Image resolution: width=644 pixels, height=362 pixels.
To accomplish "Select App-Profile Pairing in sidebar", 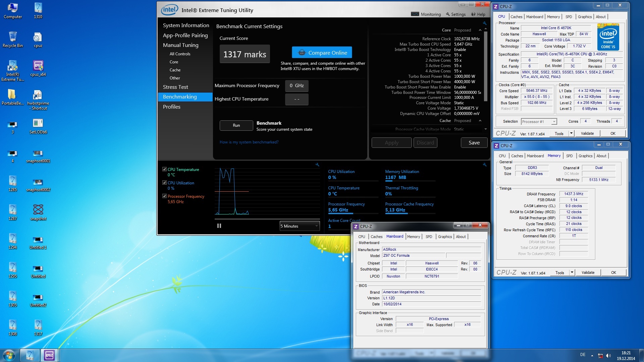I will pyautogui.click(x=185, y=35).
